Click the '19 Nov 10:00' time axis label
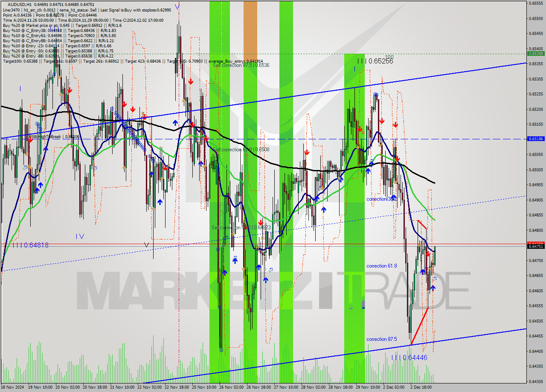The image size is (546, 392). point(40,387)
